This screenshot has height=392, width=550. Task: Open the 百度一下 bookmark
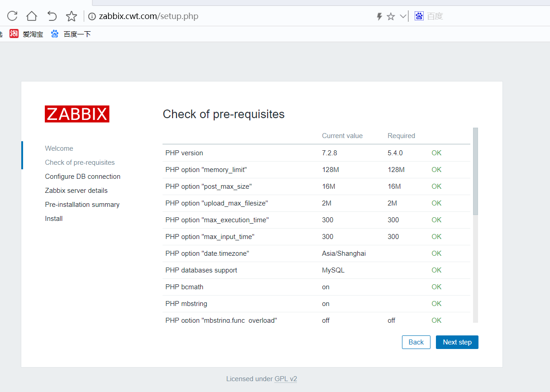point(77,34)
